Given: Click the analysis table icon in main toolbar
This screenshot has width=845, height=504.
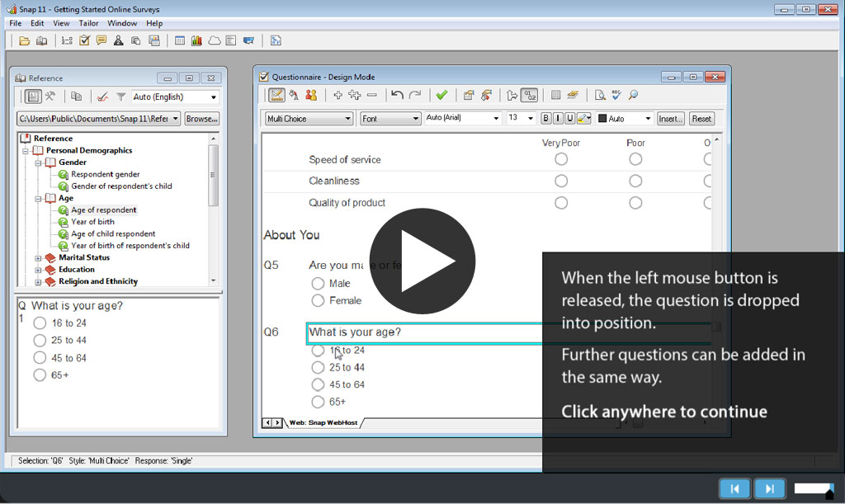Looking at the screenshot, I should pyautogui.click(x=179, y=41).
